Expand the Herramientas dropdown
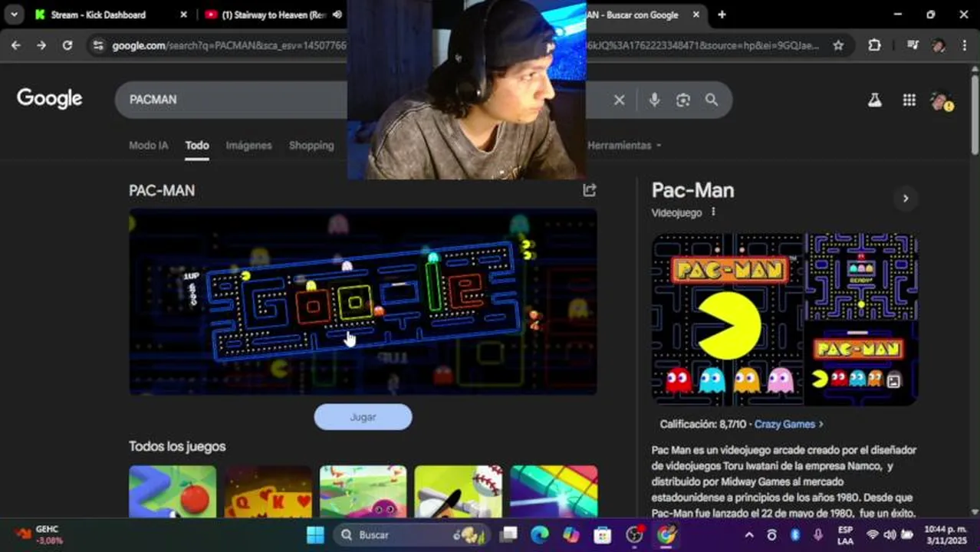Image resolution: width=980 pixels, height=552 pixels. pyautogui.click(x=624, y=145)
